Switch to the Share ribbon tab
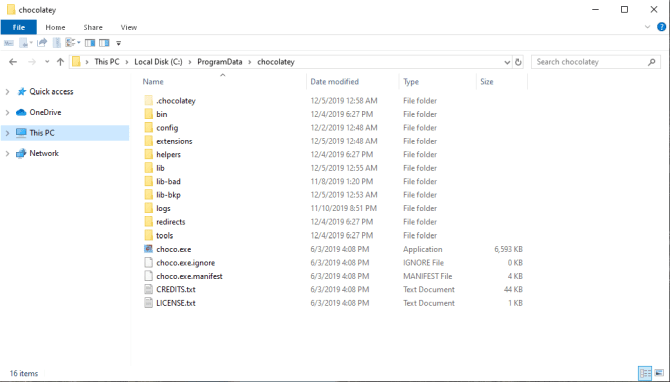Image resolution: width=670 pixels, height=382 pixels. [93, 27]
